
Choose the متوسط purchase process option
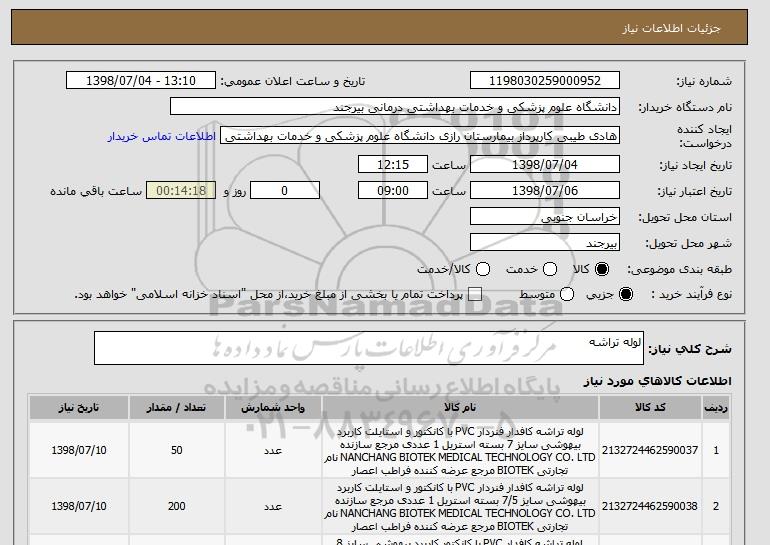(567, 294)
